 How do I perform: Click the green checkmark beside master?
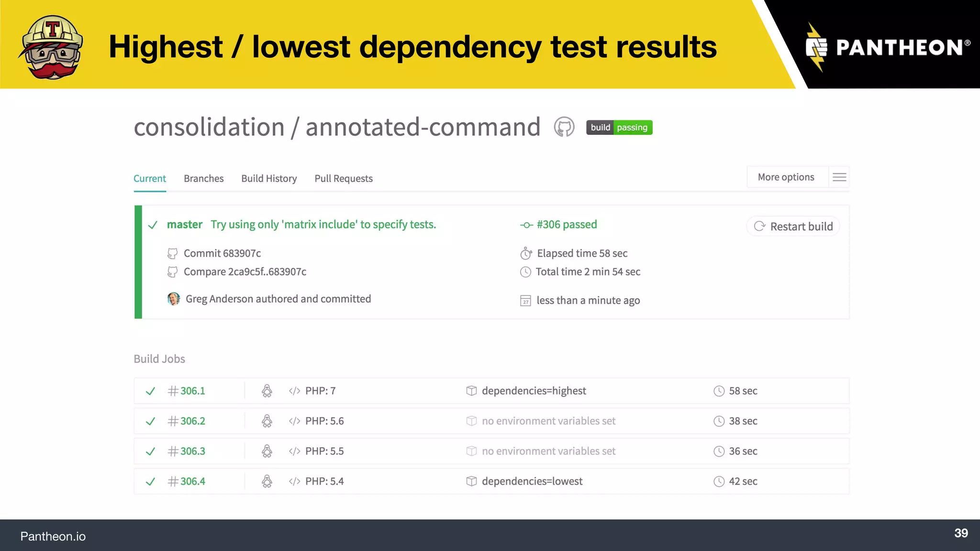pos(153,225)
